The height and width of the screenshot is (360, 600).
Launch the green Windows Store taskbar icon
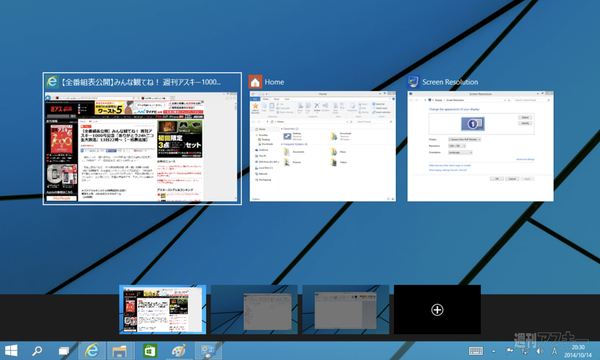(150, 350)
